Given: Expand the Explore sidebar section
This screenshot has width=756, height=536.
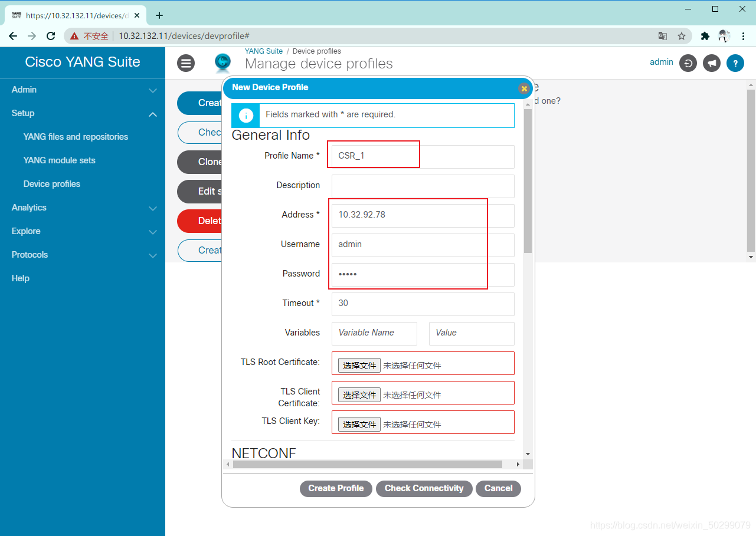Looking at the screenshot, I should tap(83, 231).
